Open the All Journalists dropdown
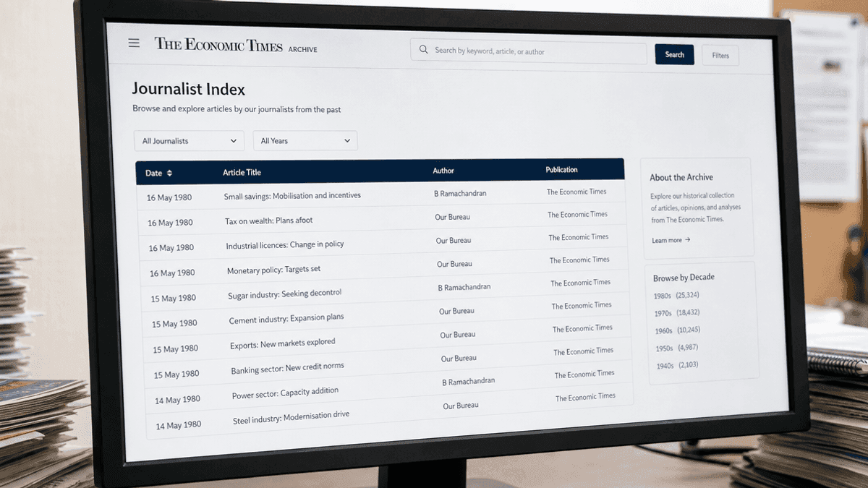The height and width of the screenshot is (488, 868). (189, 141)
